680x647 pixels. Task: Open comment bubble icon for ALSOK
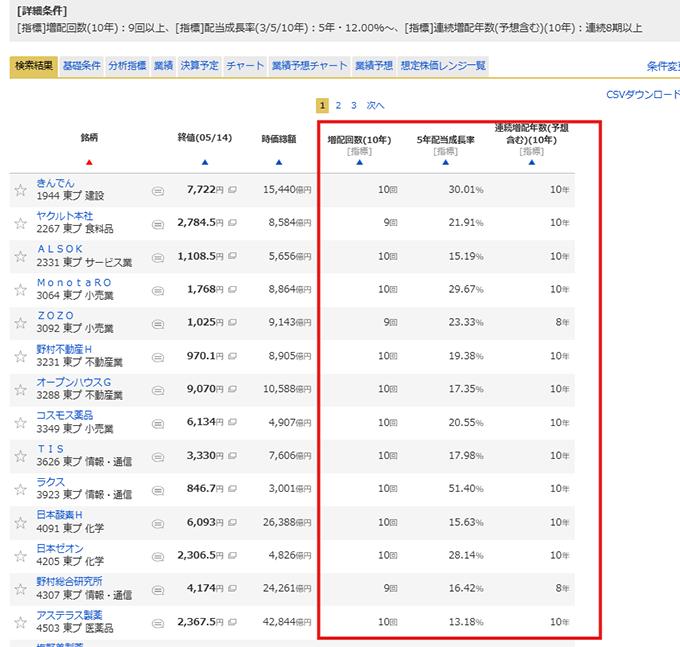tap(158, 258)
